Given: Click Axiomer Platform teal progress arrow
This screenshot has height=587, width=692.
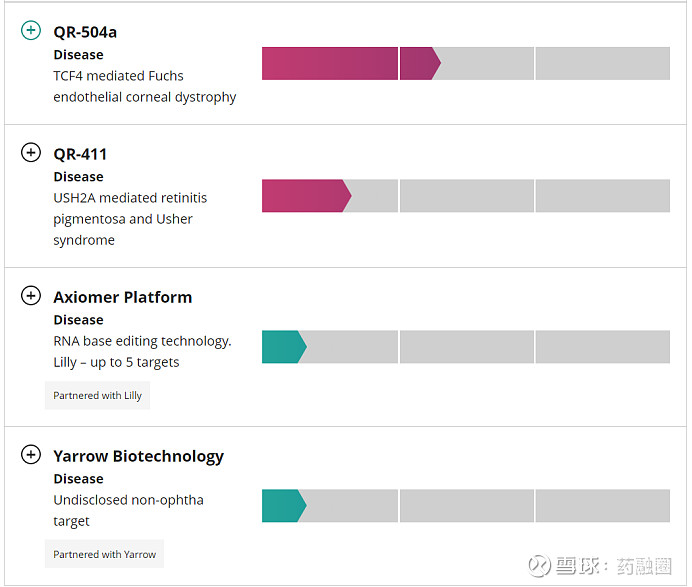Looking at the screenshot, I should pos(284,347).
